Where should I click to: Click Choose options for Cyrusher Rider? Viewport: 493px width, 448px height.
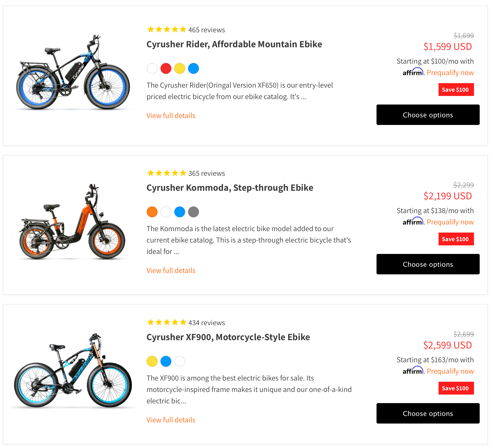[x=428, y=115]
